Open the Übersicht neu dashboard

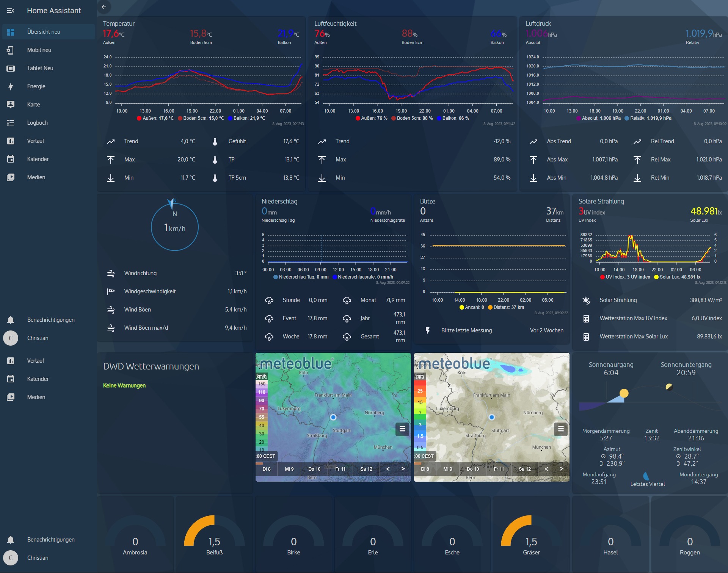click(49, 32)
